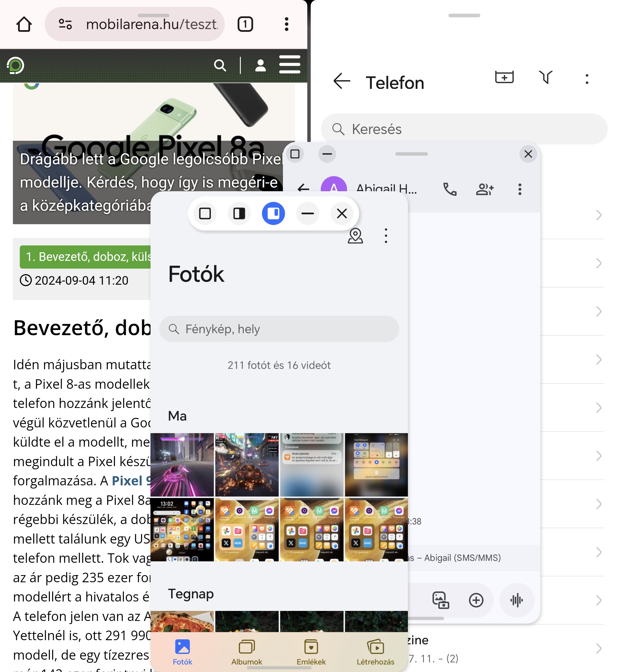Image resolution: width=618 pixels, height=672 pixels.
Task: Add Abigail as contact via person-plus icon
Action: click(485, 189)
